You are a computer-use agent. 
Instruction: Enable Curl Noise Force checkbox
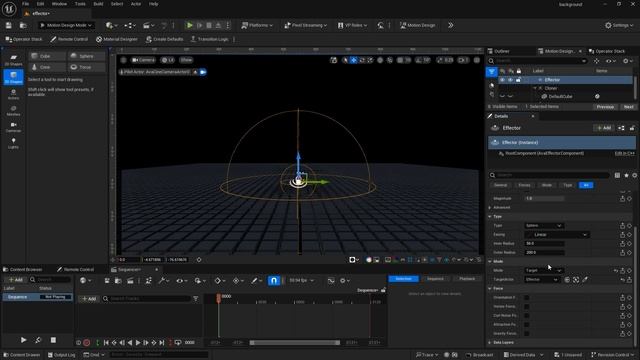pyautogui.click(x=527, y=316)
